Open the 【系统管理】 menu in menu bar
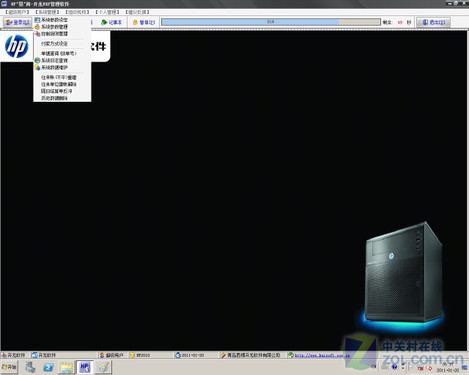 click(x=47, y=12)
